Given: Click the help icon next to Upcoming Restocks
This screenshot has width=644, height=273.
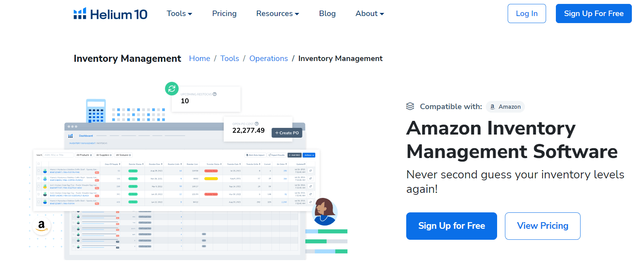Looking at the screenshot, I should click(215, 94).
